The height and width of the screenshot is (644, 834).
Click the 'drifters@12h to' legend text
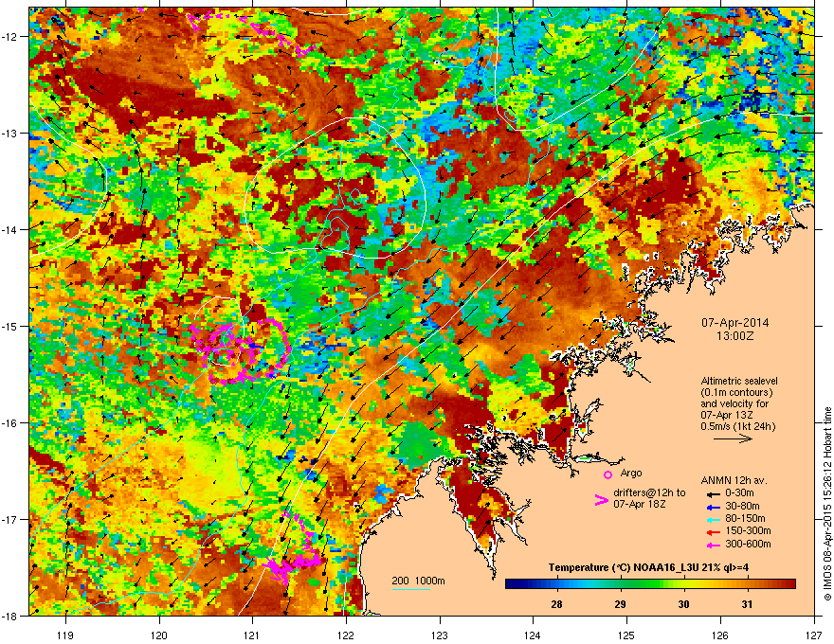pyautogui.click(x=649, y=492)
